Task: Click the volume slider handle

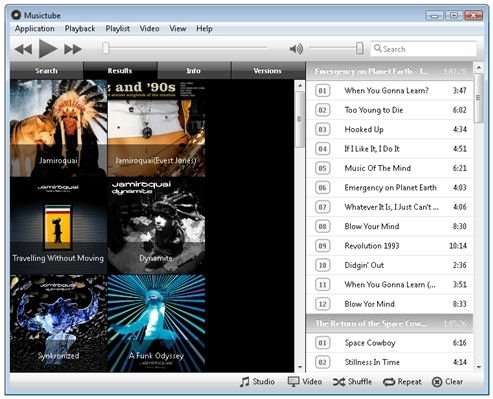Action: pyautogui.click(x=359, y=48)
